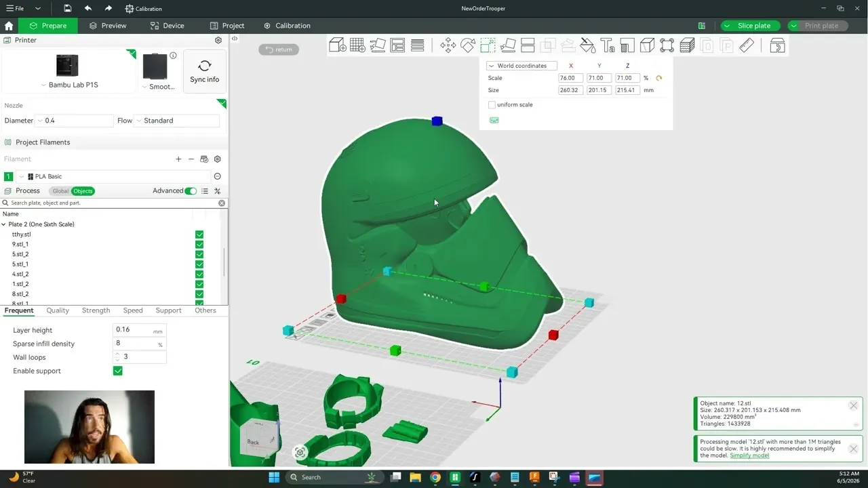Viewport: 868px width, 488px height.
Task: Open the Smooth plate type dropdown
Action: pyautogui.click(x=159, y=87)
